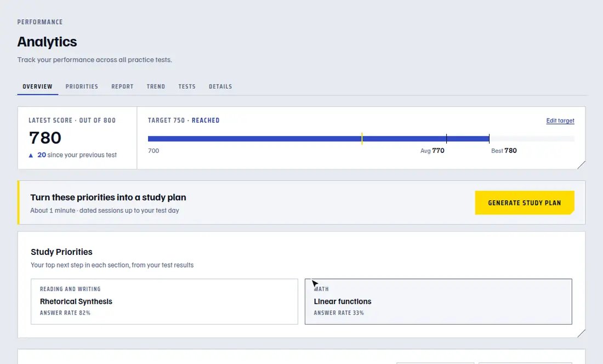Viewport: 603px width, 364px height.
Task: Click 'Your top next step in each section' text
Action: [x=112, y=265]
